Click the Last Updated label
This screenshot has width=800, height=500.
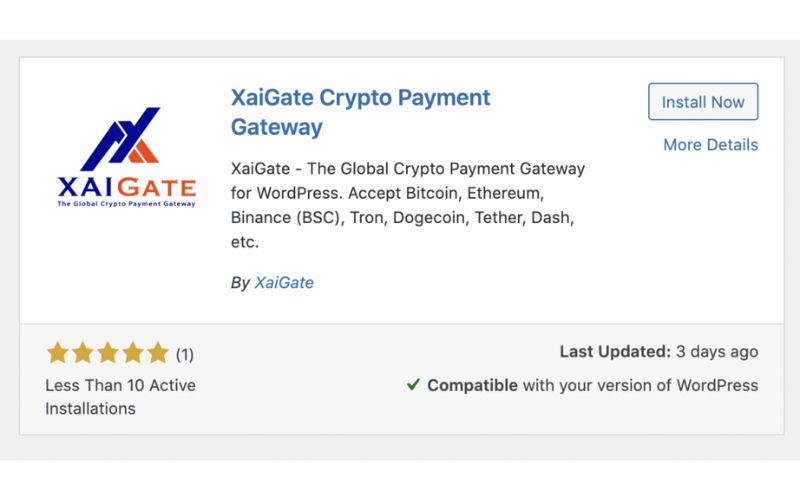click(x=615, y=352)
